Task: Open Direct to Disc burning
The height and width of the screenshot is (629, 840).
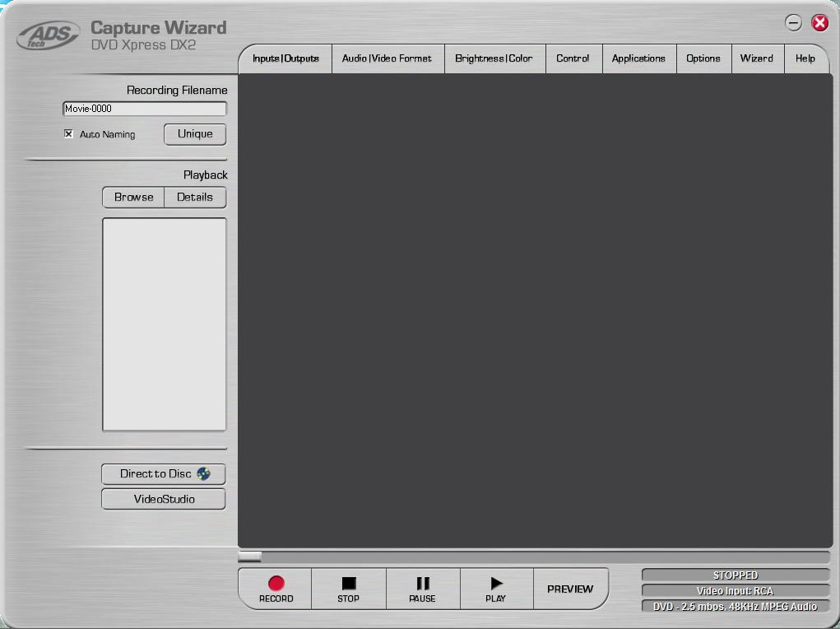Action: pos(164,474)
